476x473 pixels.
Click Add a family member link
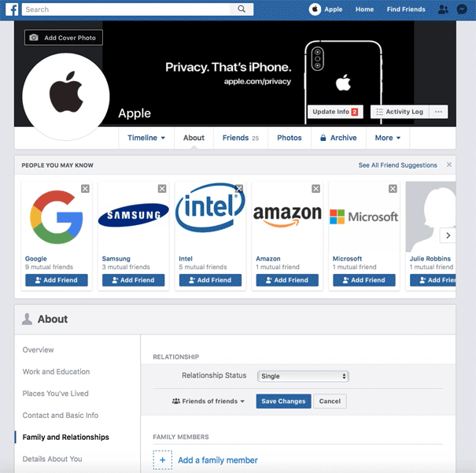click(x=218, y=460)
